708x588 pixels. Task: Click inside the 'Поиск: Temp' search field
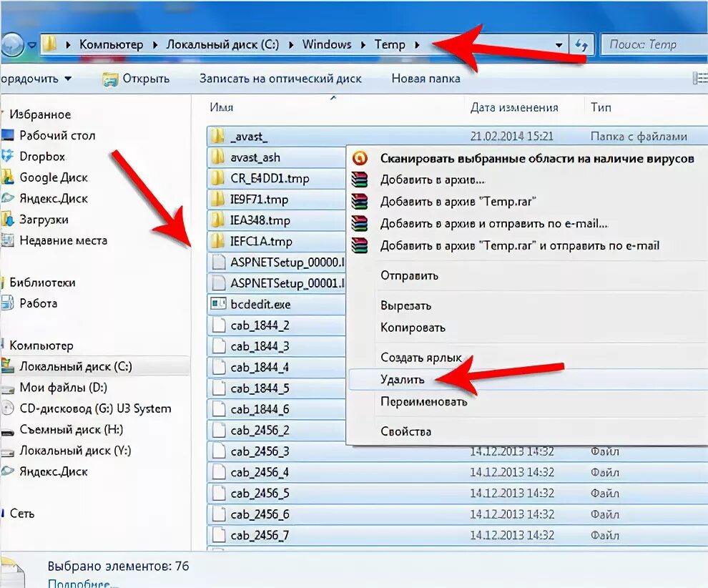654,44
